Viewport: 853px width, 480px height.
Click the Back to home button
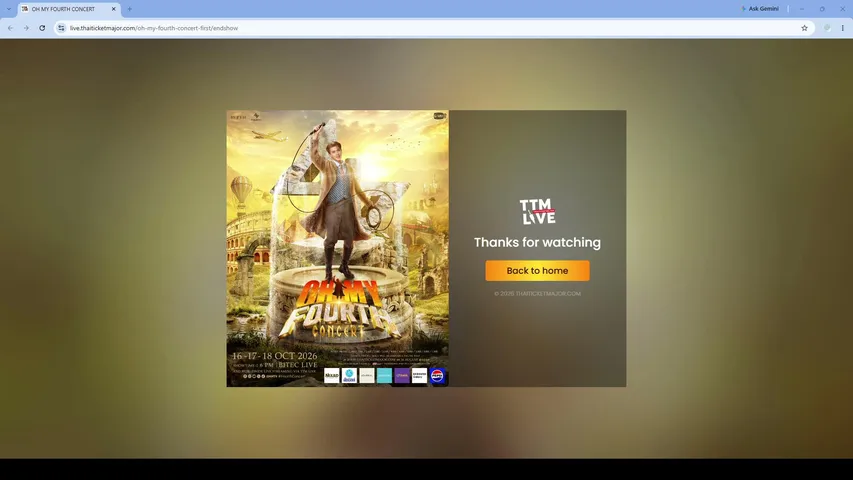[537, 270]
